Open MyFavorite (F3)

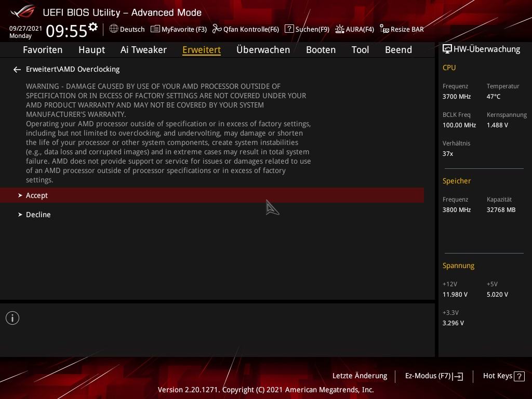point(184,29)
